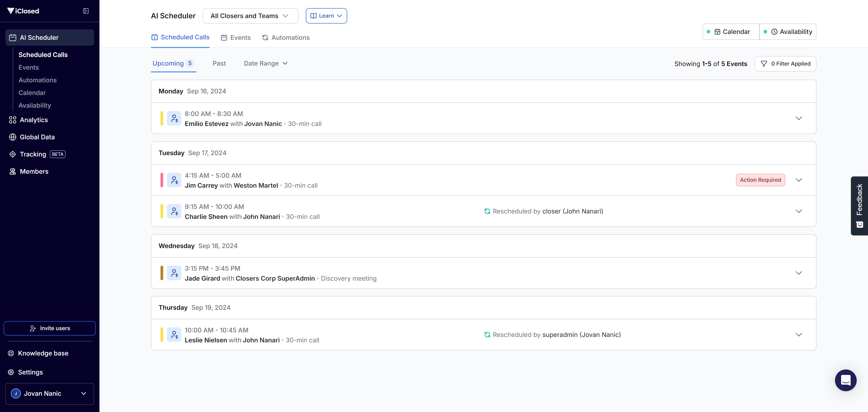Open the chat support bubble icon
This screenshot has width=868, height=412.
845,380
